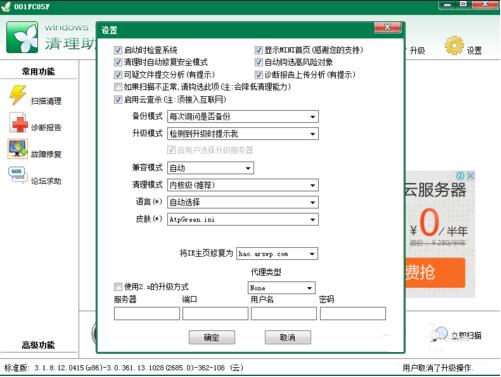Screen dimensions: 501x377
Task: Open the 清理模式 dropdown
Action: pyautogui.click(x=243, y=185)
